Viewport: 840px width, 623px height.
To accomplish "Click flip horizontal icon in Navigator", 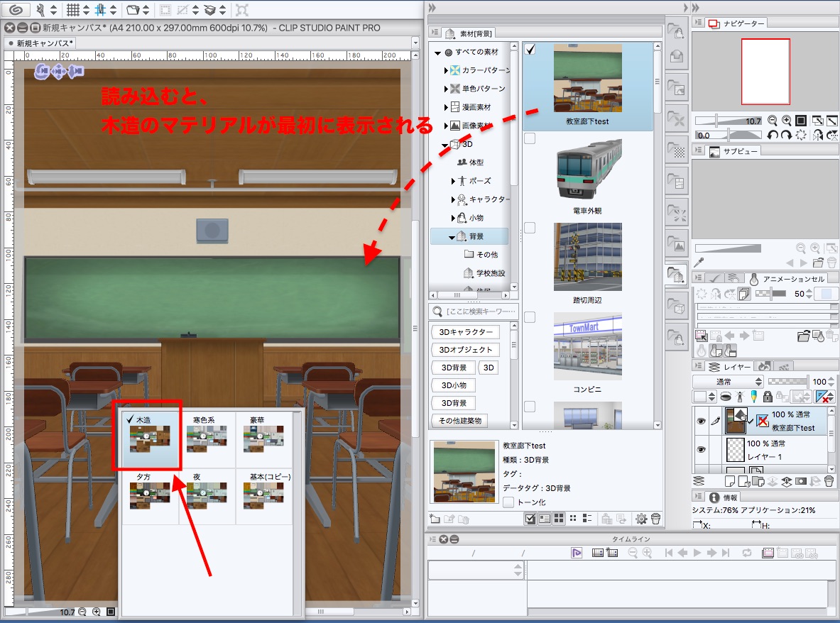I will [x=817, y=135].
